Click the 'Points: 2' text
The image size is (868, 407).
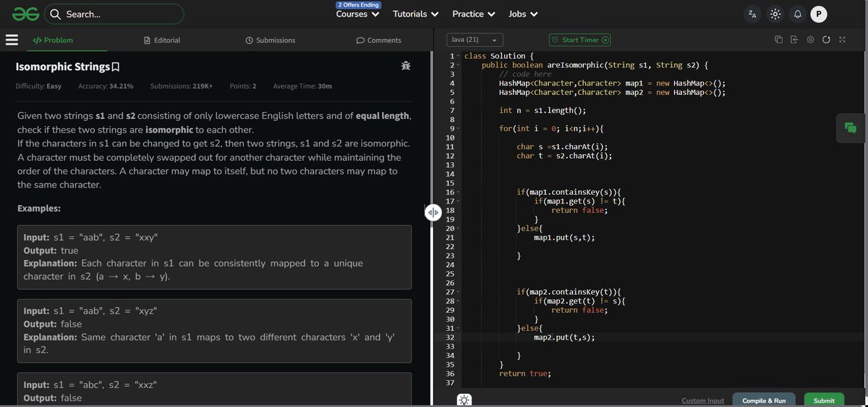pos(243,86)
